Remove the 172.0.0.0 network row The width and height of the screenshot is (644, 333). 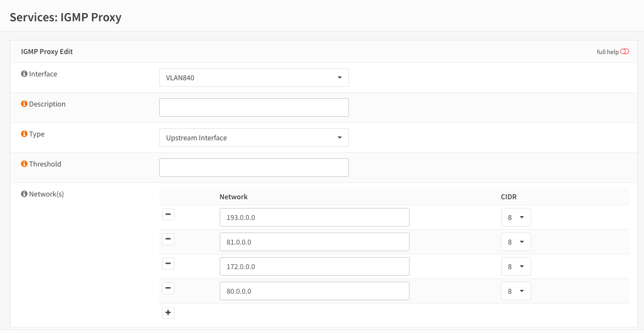168,264
